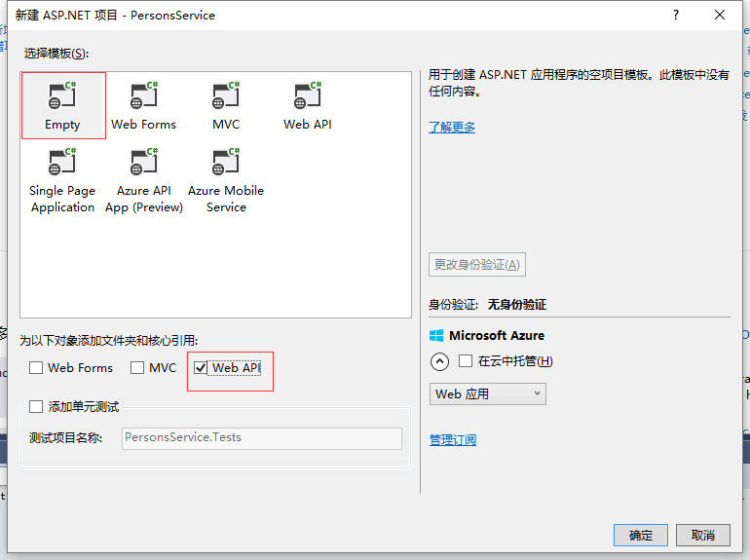Click the Microsoft Azure logo icon
The height and width of the screenshot is (560, 750).
click(x=436, y=335)
